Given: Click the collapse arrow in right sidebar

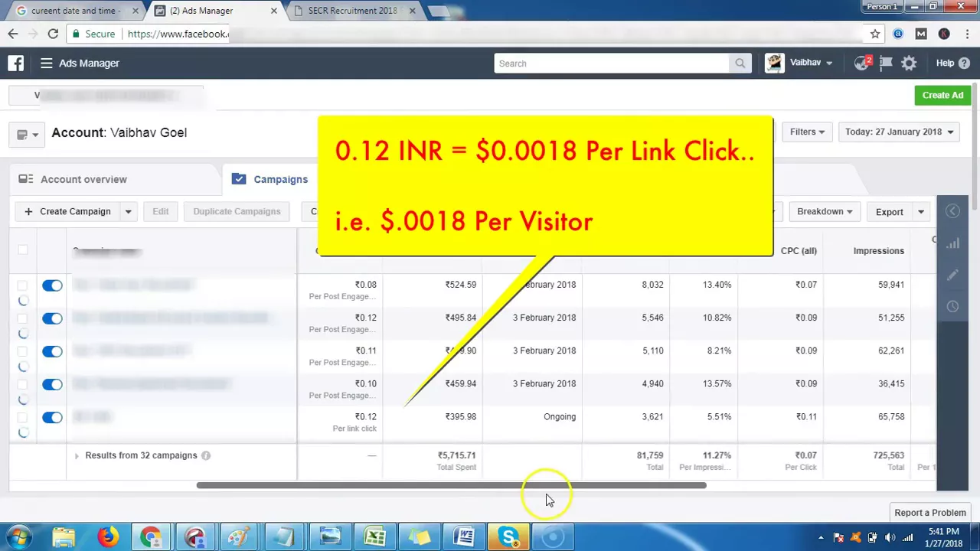Looking at the screenshot, I should click(952, 211).
